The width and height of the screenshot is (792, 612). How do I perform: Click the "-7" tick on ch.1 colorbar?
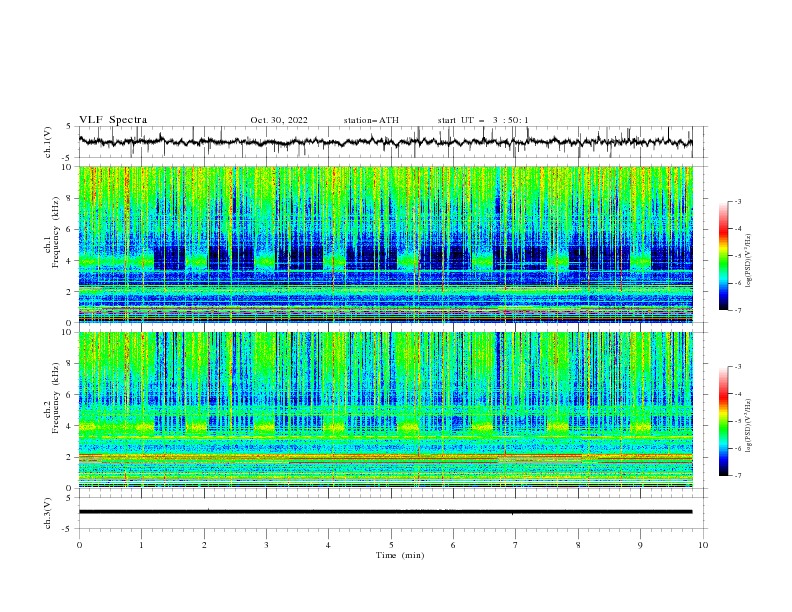pos(737,310)
